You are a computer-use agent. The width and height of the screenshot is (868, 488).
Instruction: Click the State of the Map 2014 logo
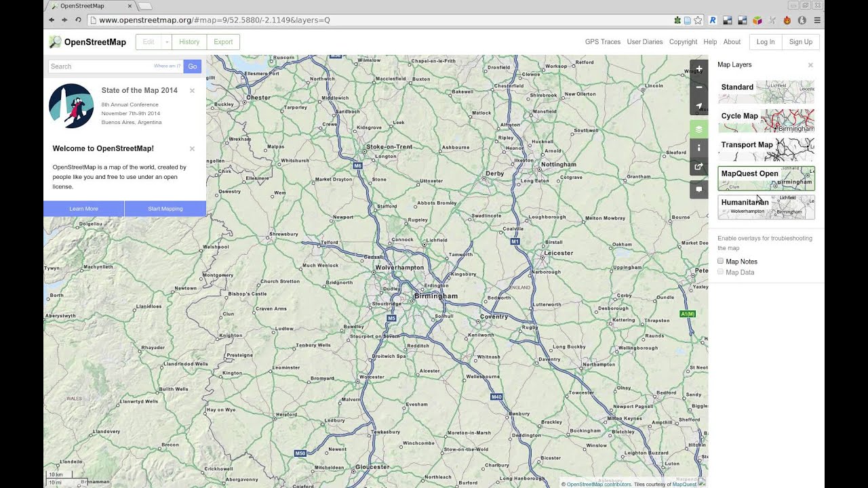coord(71,106)
